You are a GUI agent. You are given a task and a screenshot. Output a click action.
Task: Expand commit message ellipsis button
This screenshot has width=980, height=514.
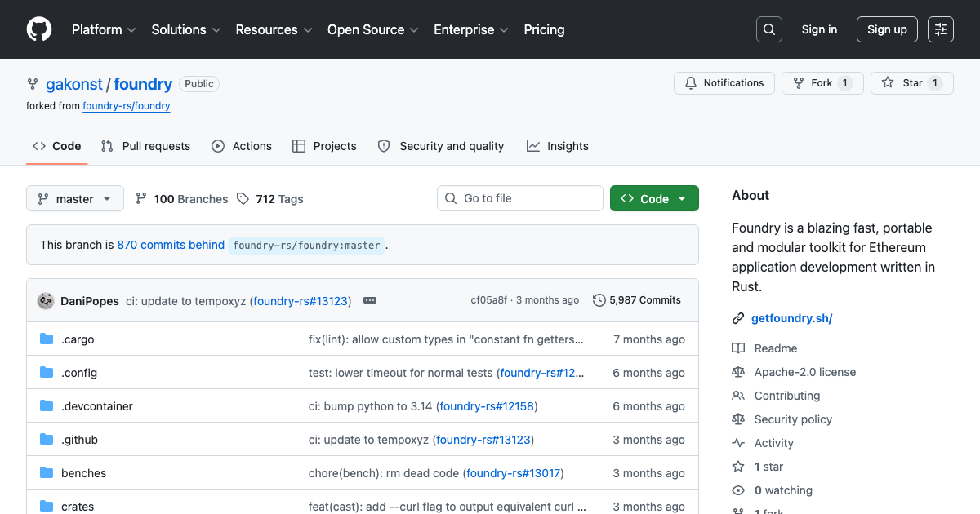coord(370,300)
